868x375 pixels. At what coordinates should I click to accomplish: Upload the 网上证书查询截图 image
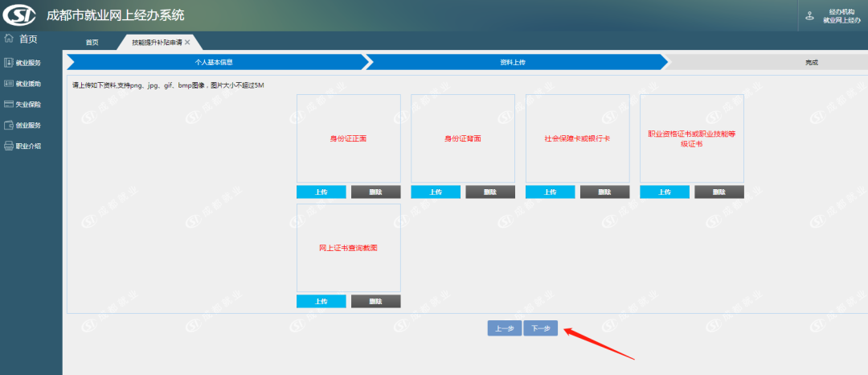click(x=321, y=301)
